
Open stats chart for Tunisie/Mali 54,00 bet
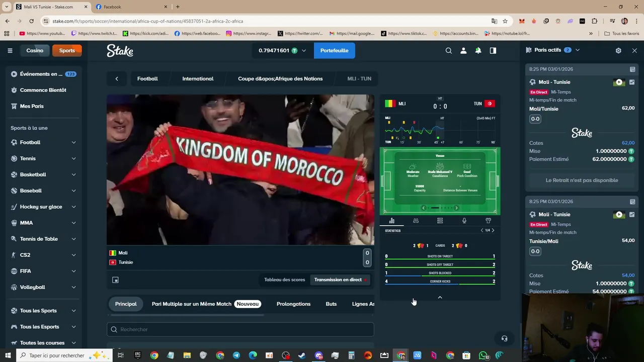pos(632,215)
